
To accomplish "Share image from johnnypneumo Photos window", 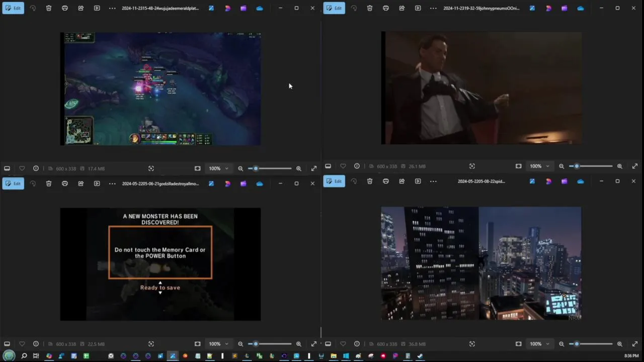I will (x=402, y=8).
